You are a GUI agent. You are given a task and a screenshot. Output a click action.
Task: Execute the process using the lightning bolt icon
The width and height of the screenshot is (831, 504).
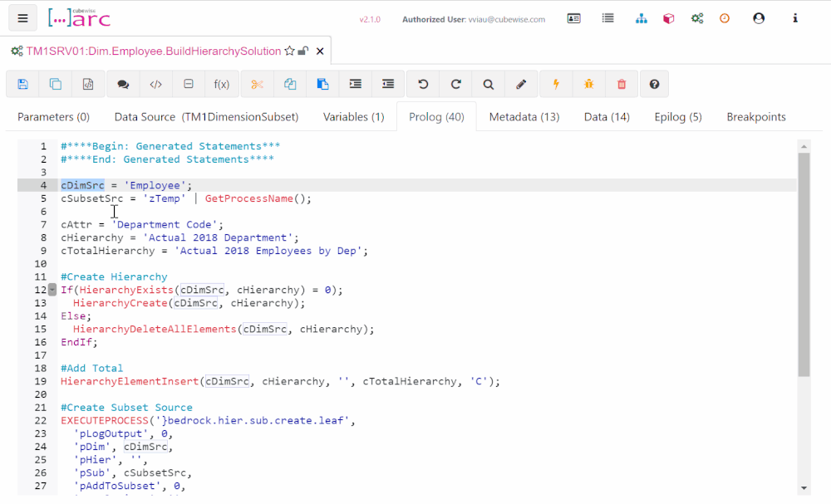click(555, 83)
